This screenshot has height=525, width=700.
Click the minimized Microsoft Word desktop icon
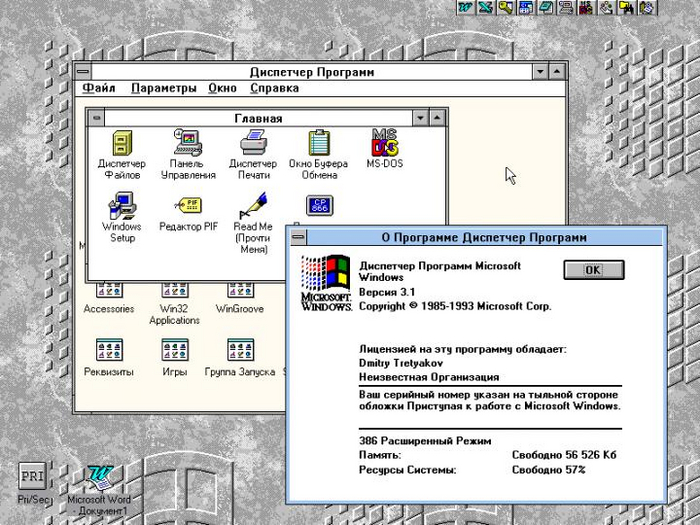[x=98, y=477]
